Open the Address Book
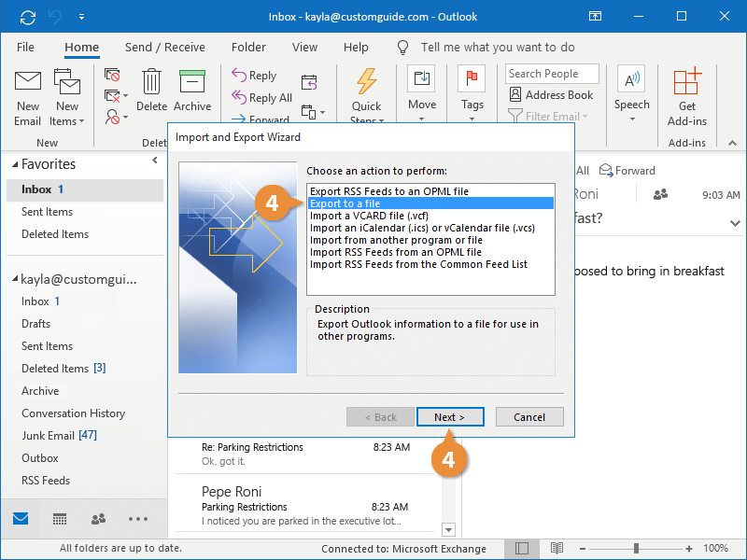 pyautogui.click(x=551, y=95)
